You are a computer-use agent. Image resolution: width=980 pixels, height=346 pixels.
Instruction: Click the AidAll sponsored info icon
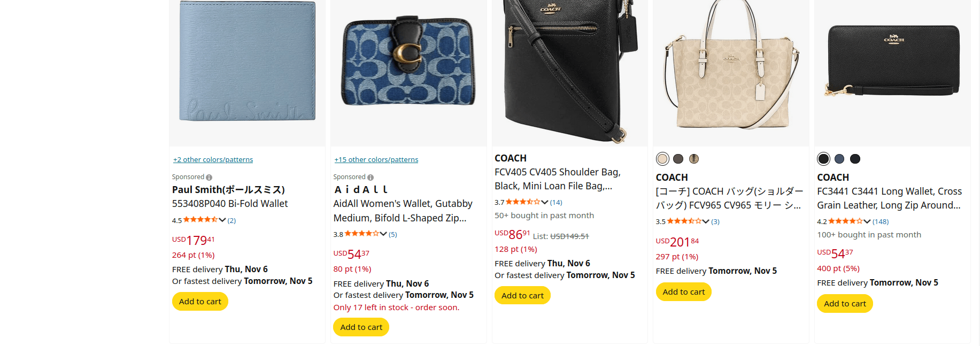click(x=371, y=178)
